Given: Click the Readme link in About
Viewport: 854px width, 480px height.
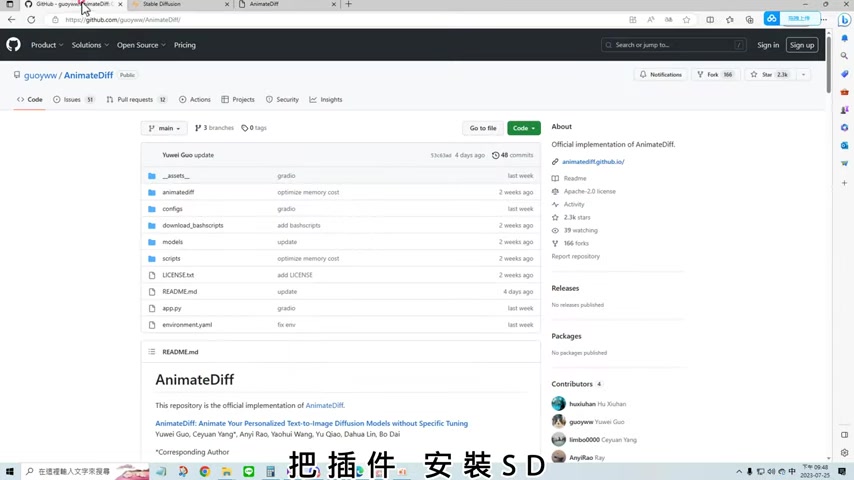Looking at the screenshot, I should click(575, 179).
